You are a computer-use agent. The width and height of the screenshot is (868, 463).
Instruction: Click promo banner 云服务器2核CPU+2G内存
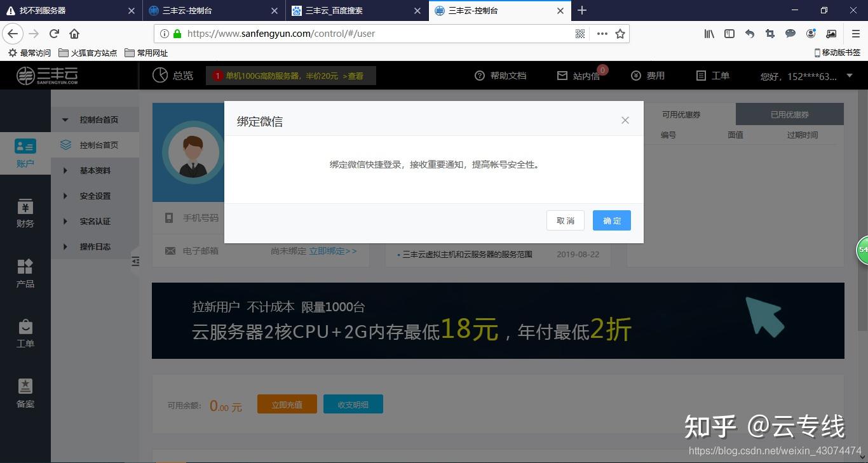[498, 321]
